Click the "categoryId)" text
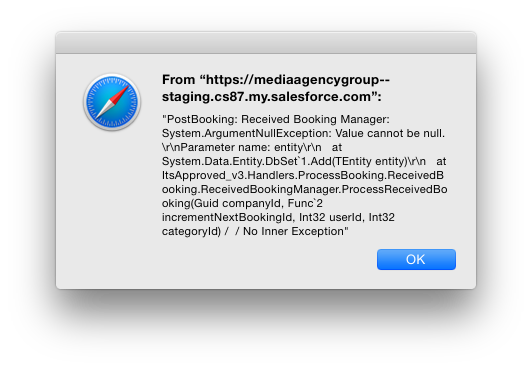Viewport: 532px width, 369px height. [x=191, y=231]
